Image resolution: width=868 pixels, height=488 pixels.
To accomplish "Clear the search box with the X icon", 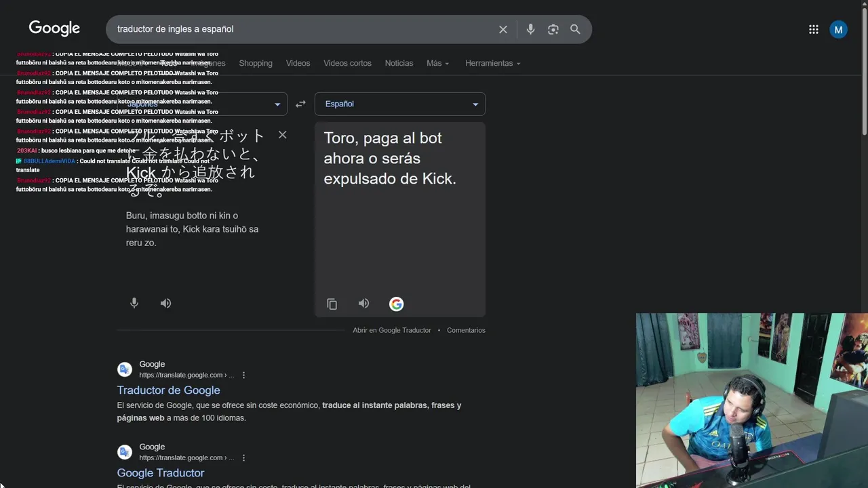I will [x=503, y=29].
